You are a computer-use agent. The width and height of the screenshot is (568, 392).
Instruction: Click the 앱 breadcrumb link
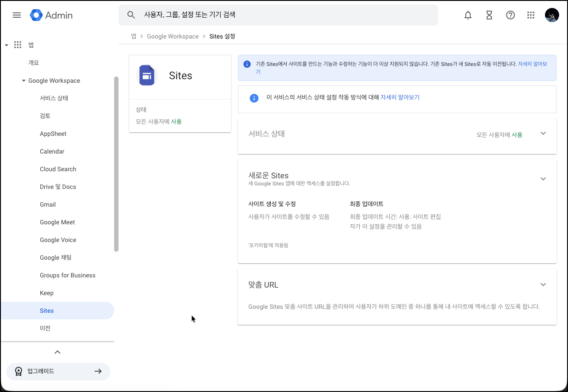point(134,36)
